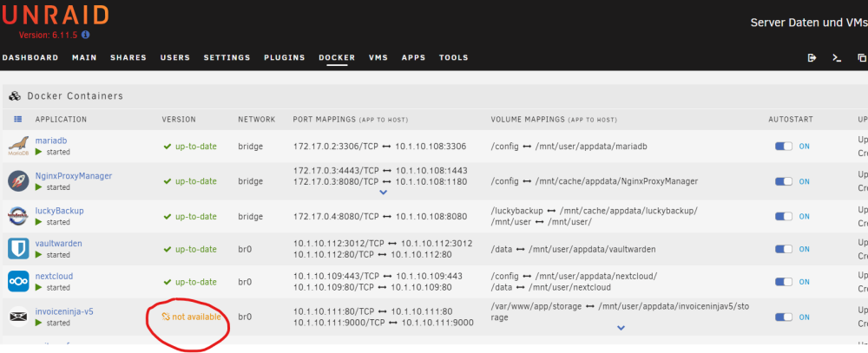Screen dimensions: 868x353
Task: Open the Dashboard menu
Action: [x=30, y=57]
